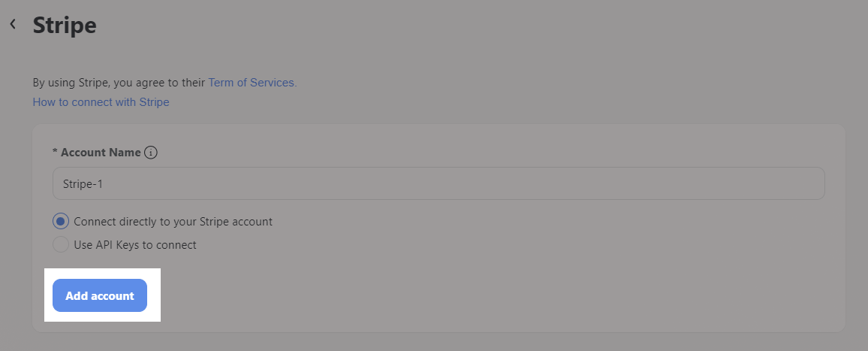Click the Add account button

100,295
